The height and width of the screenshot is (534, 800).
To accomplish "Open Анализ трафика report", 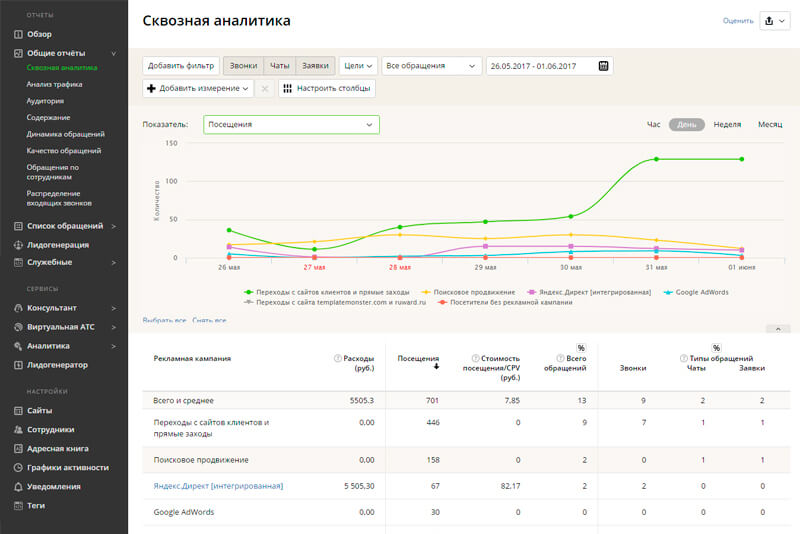I will (x=55, y=84).
